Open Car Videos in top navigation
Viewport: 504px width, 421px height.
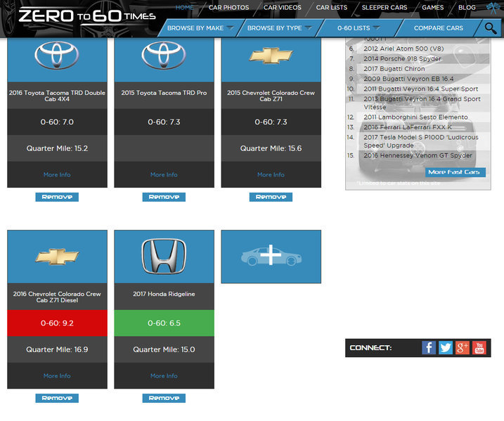(282, 8)
